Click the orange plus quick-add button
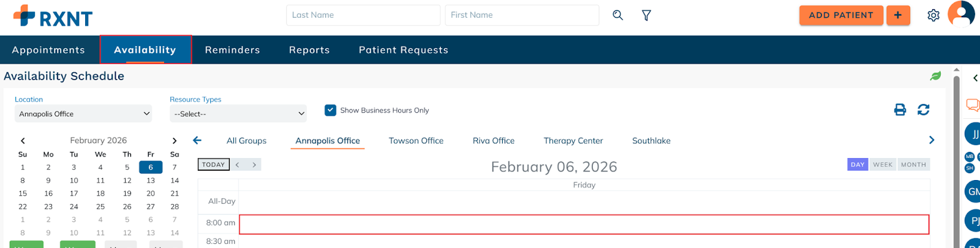The image size is (980, 248). click(x=897, y=15)
